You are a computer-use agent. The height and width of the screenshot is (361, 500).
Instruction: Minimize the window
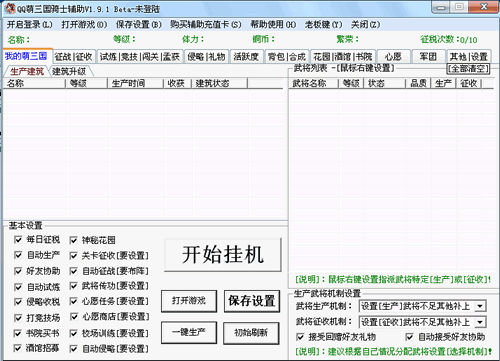coord(441,8)
